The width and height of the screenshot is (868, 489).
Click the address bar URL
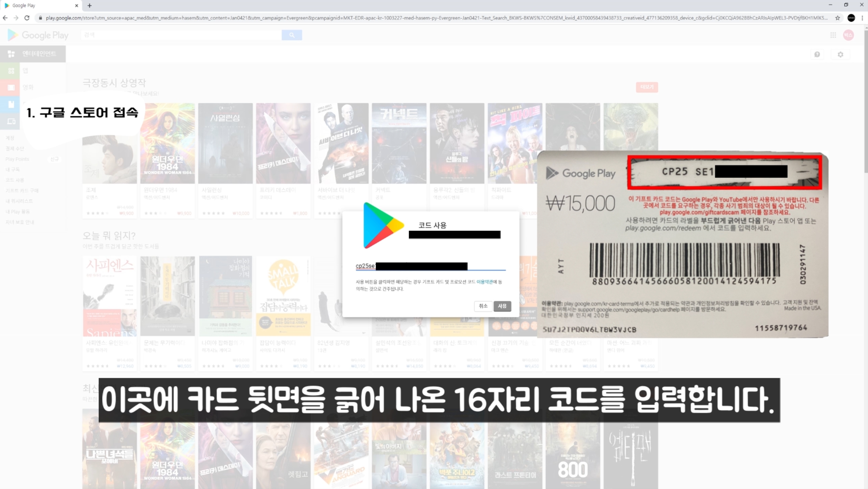[436, 18]
